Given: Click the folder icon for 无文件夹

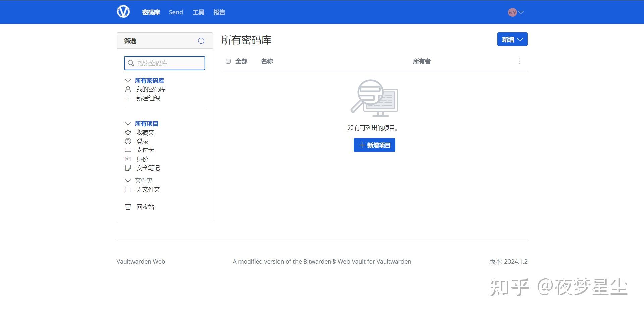Looking at the screenshot, I should pos(128,189).
